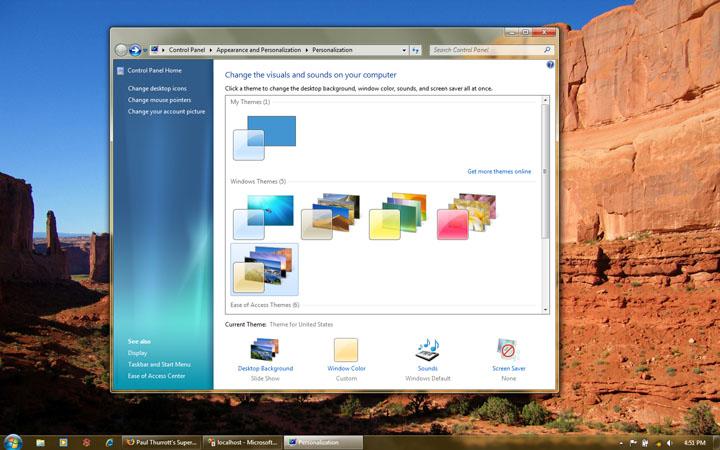Open Change your account picture link

coord(166,111)
